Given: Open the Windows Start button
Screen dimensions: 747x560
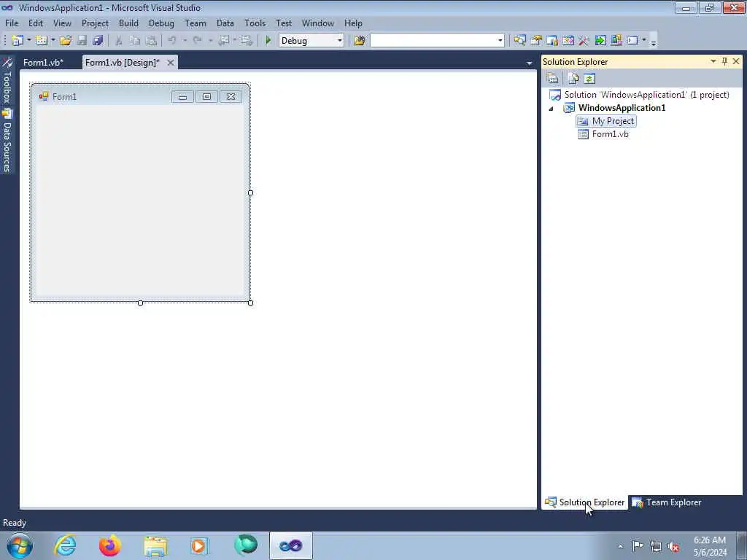Looking at the screenshot, I should (x=20, y=545).
